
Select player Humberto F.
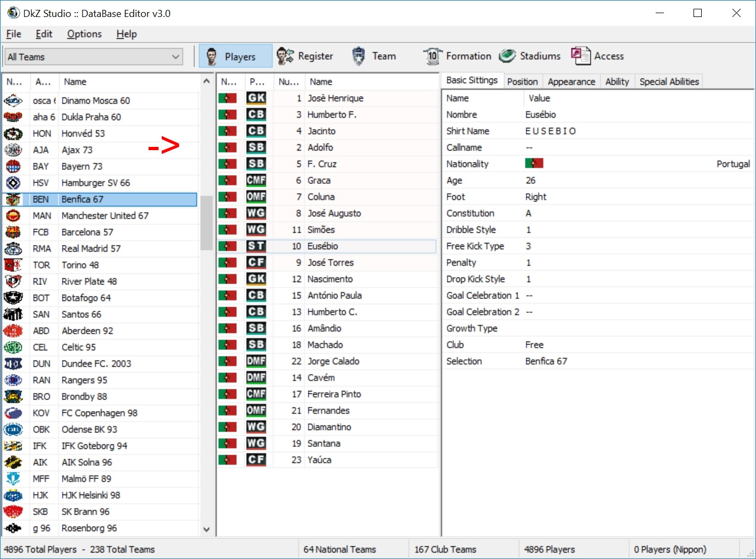pos(327,115)
